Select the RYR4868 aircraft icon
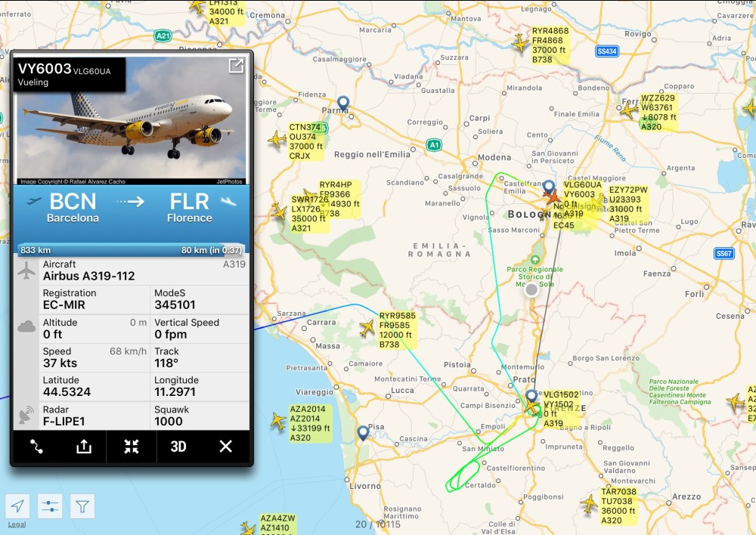 [521, 43]
